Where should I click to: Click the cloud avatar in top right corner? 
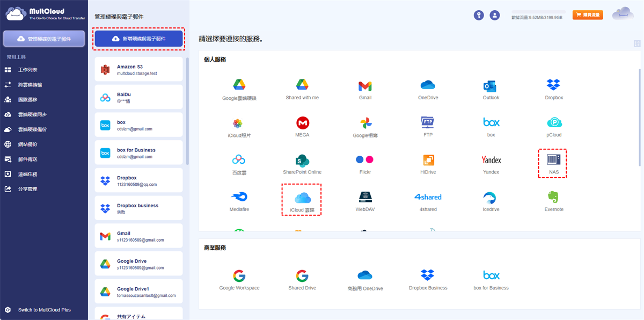point(623,13)
